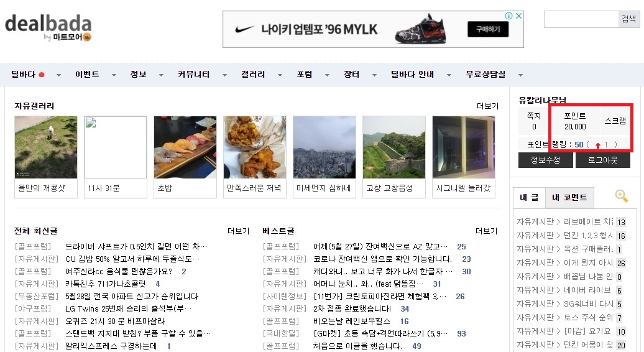Expand the 커뮤니티 dropdown arrow
This screenshot has width=644, height=352.
pyautogui.click(x=224, y=75)
